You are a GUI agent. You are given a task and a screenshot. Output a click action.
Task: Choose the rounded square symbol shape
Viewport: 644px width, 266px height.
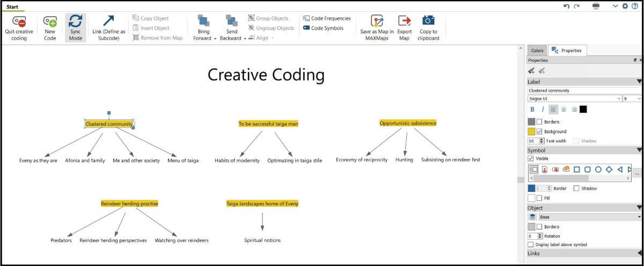(588, 169)
